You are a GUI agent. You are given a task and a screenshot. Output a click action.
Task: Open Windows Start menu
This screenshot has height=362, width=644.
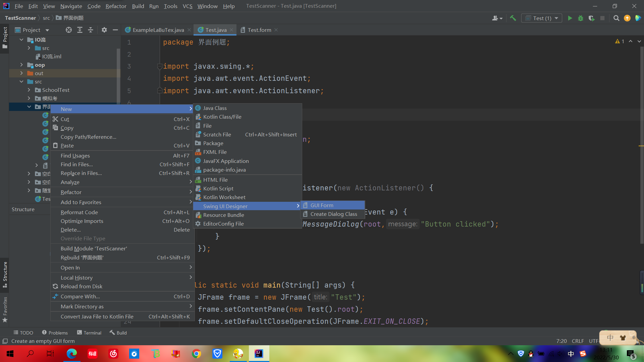pos(10,354)
